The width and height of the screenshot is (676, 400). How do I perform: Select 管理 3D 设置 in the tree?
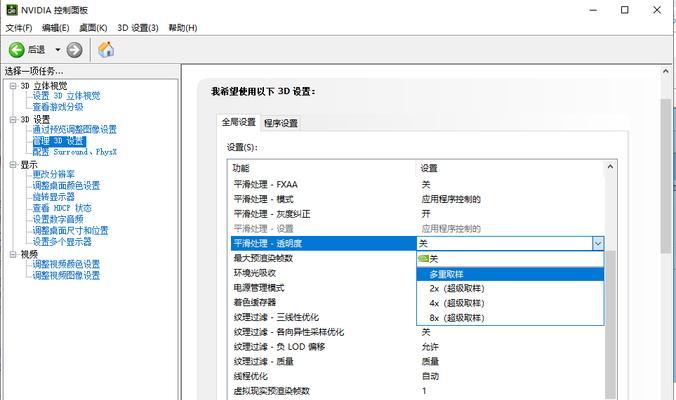[x=59, y=141]
